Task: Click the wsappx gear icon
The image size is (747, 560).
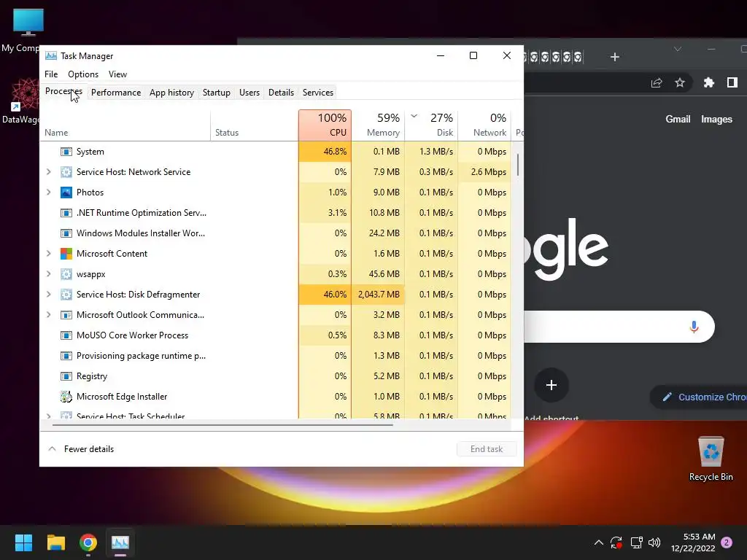Action: click(66, 274)
